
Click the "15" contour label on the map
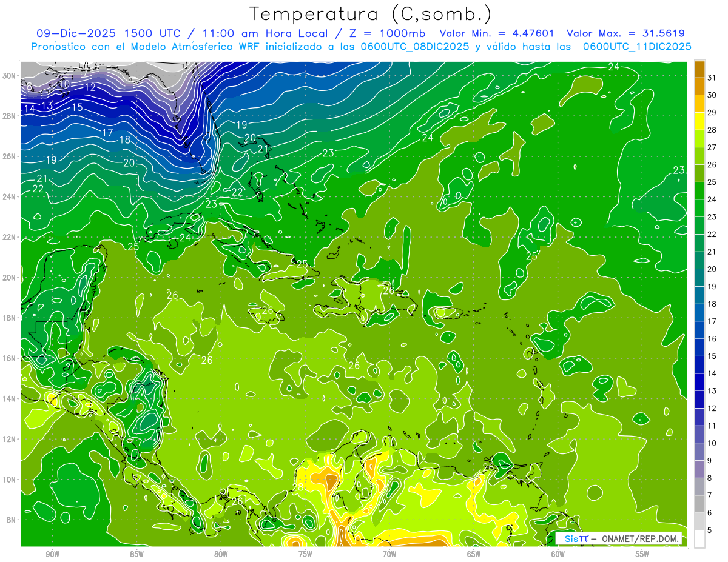click(x=77, y=107)
